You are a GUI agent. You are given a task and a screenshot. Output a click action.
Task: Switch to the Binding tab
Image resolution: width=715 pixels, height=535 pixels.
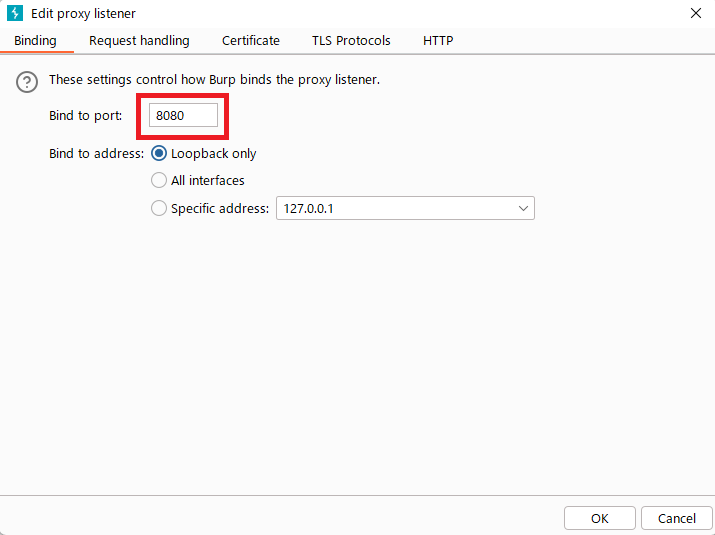tap(35, 41)
